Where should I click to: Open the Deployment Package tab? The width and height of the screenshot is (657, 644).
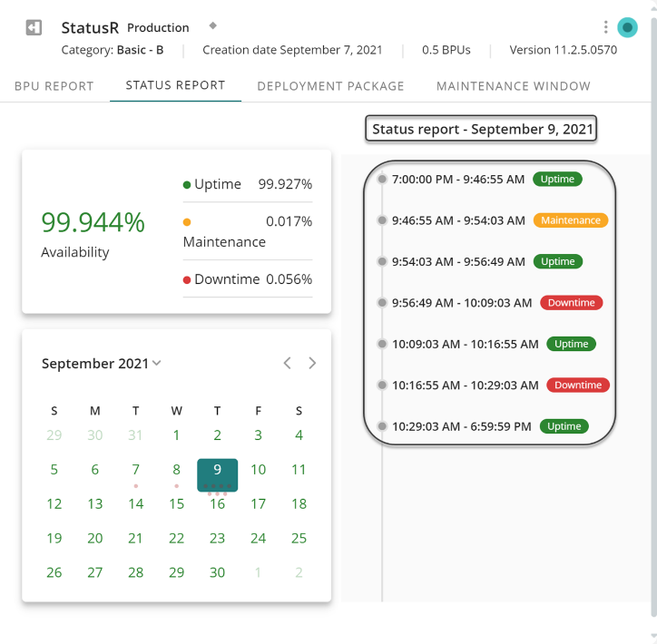coord(330,86)
